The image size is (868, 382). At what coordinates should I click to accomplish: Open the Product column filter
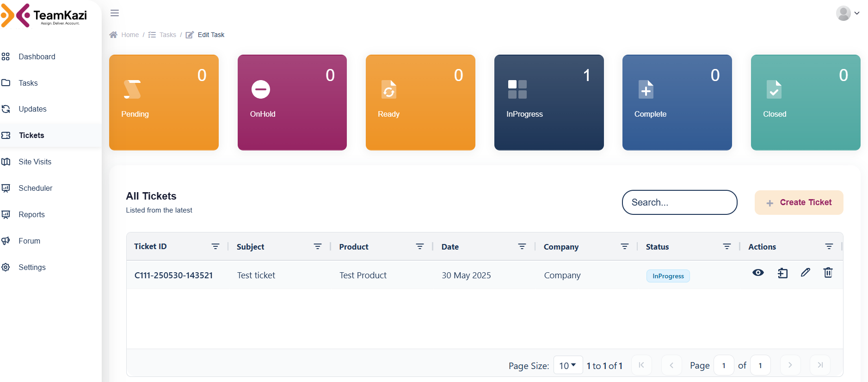pyautogui.click(x=420, y=246)
